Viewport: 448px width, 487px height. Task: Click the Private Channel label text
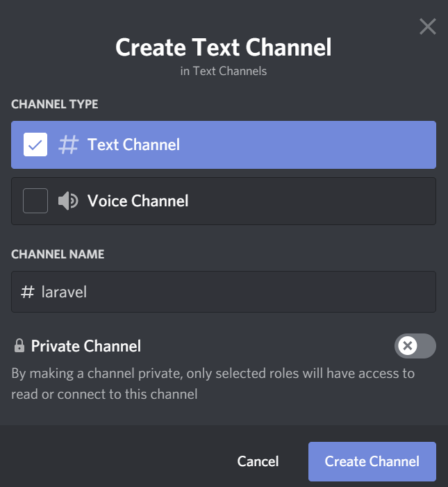pyautogui.click(x=86, y=346)
